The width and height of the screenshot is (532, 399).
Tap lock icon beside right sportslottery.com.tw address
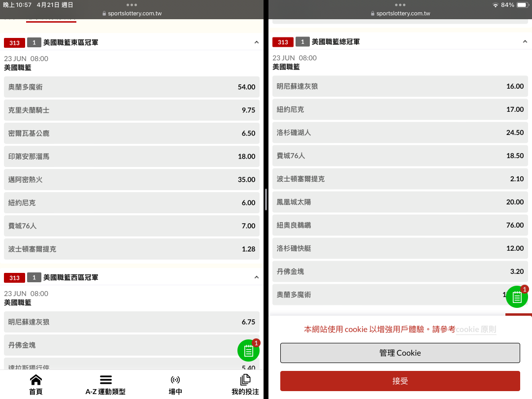372,14
